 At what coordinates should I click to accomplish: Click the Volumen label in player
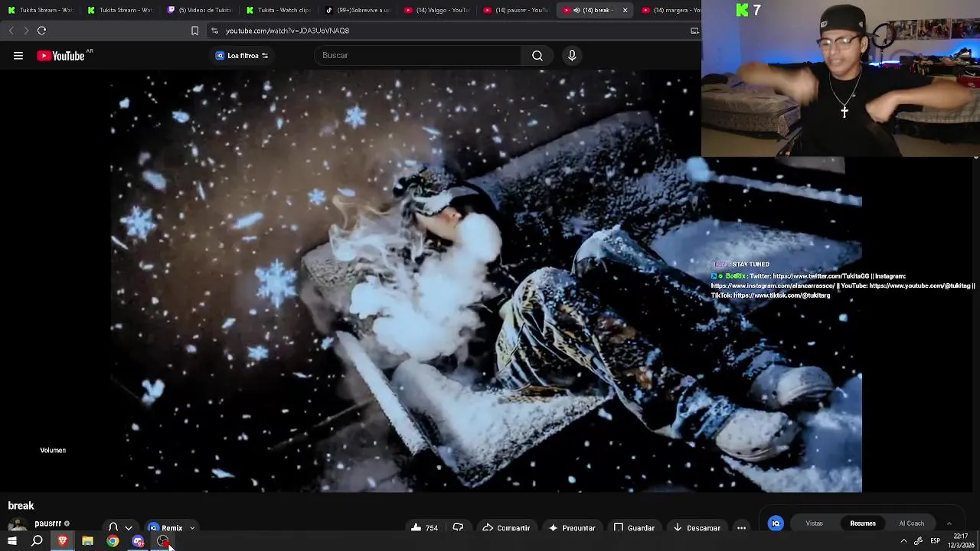click(53, 450)
